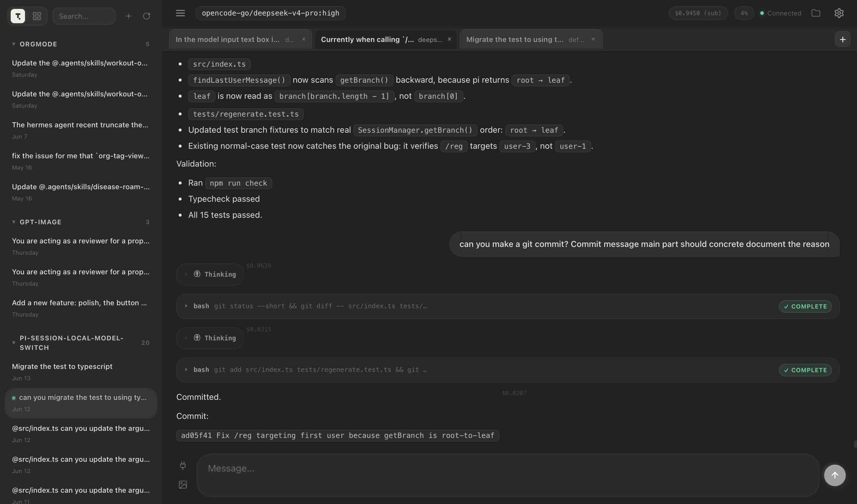Open 'Migrate the test to typescript' session

coord(81,372)
